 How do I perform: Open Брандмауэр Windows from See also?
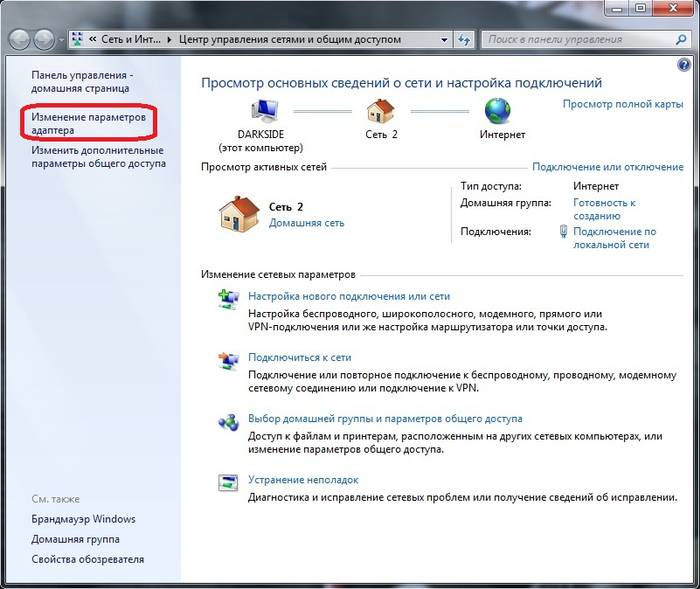83,519
